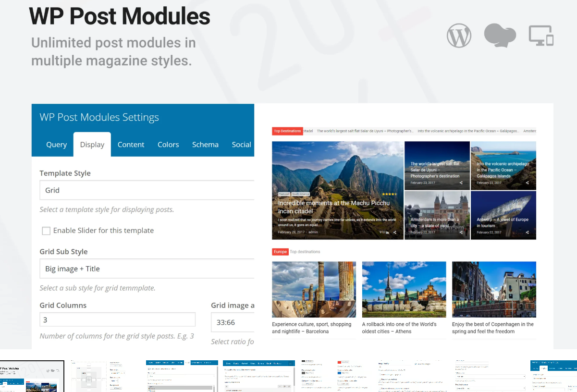Click the Salar de Uyuni post tile image
This screenshot has height=392, width=577.
437,165
